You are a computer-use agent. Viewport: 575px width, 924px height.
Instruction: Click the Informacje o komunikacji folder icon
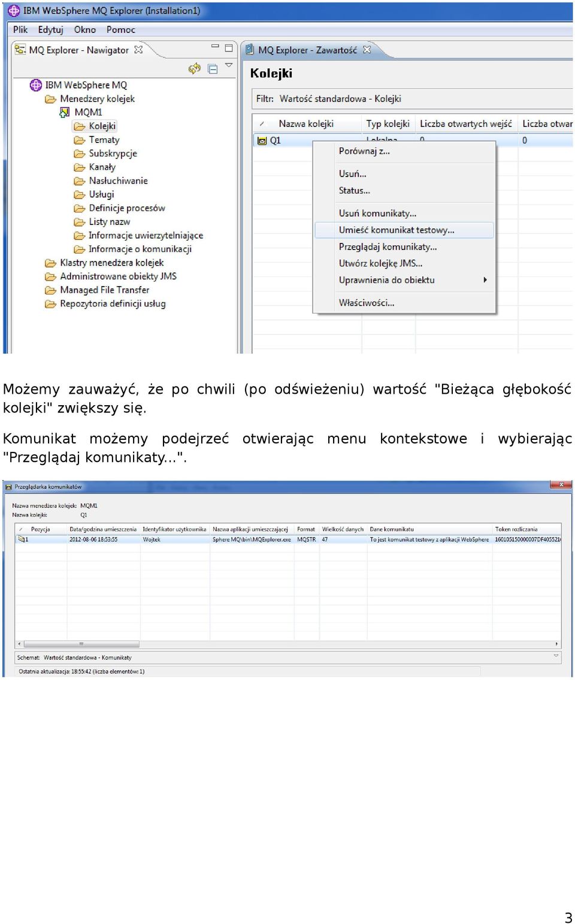tap(80, 250)
